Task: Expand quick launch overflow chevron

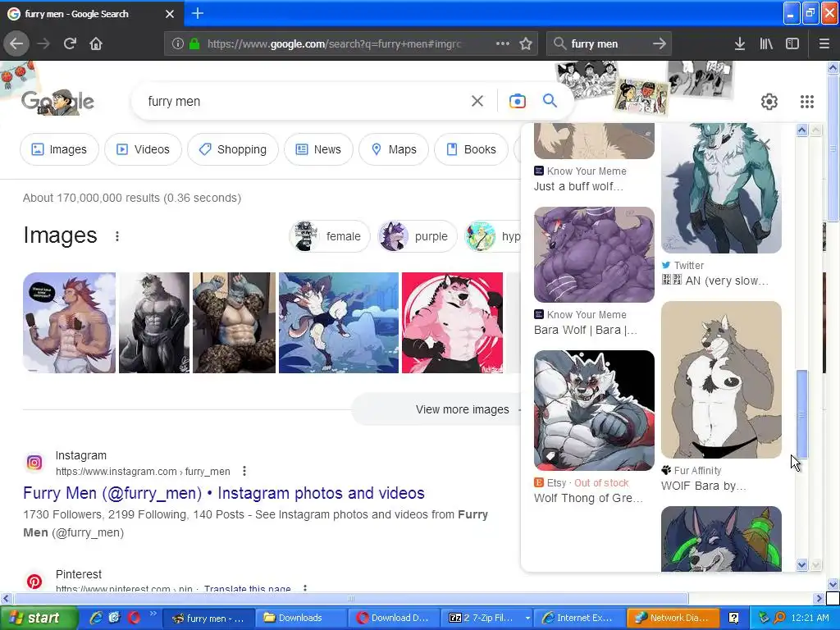Action: (x=153, y=614)
